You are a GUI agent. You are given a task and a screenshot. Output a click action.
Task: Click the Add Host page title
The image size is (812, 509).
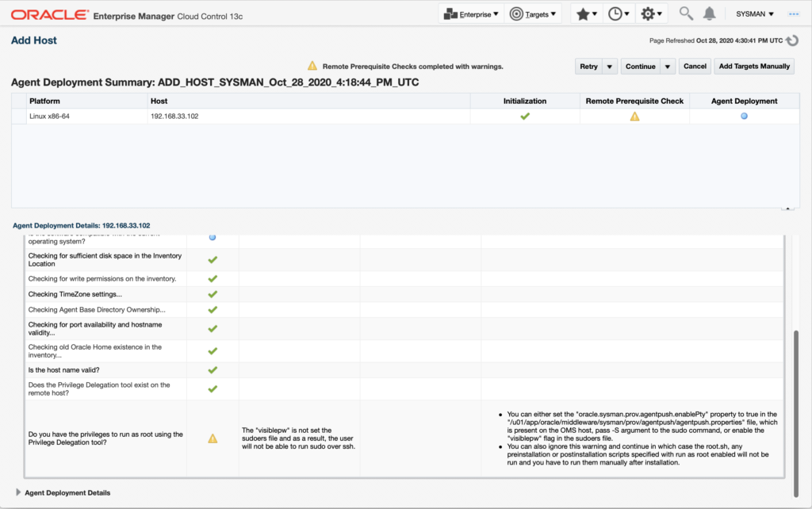coord(34,40)
